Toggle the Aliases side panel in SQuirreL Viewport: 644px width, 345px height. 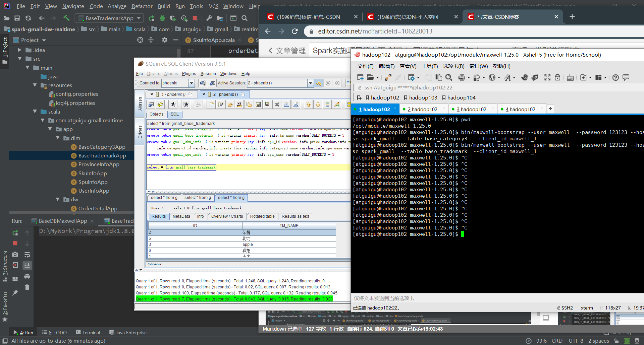pos(140,103)
